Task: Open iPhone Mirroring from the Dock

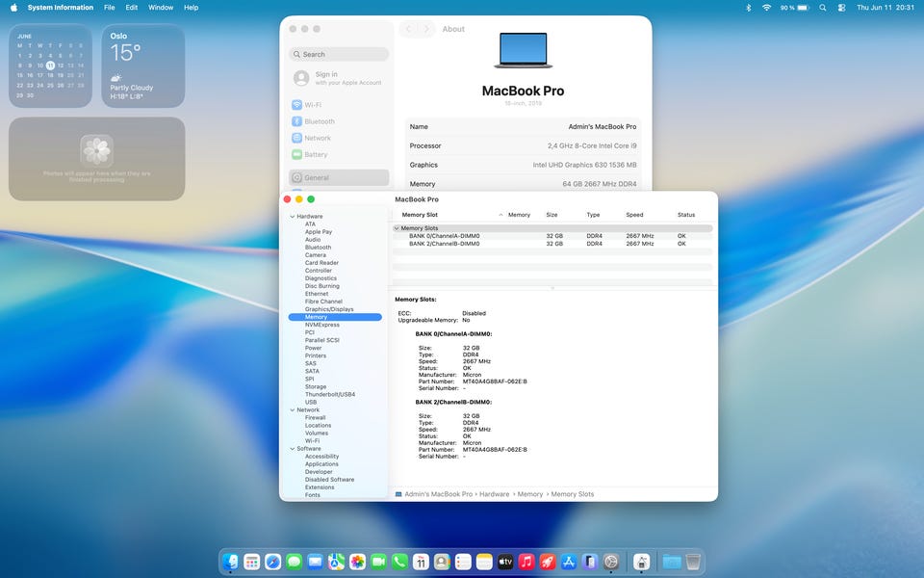Action: tap(590, 562)
